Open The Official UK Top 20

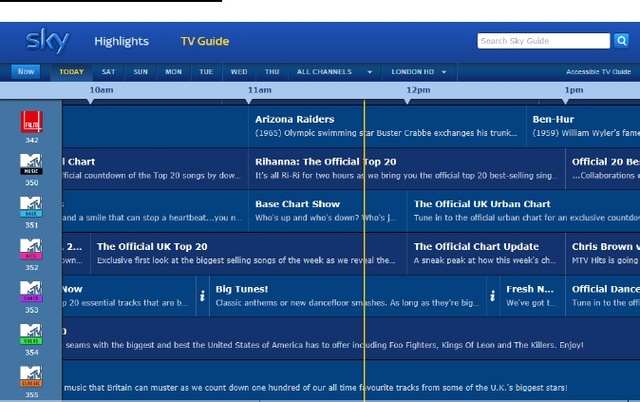coord(248,253)
